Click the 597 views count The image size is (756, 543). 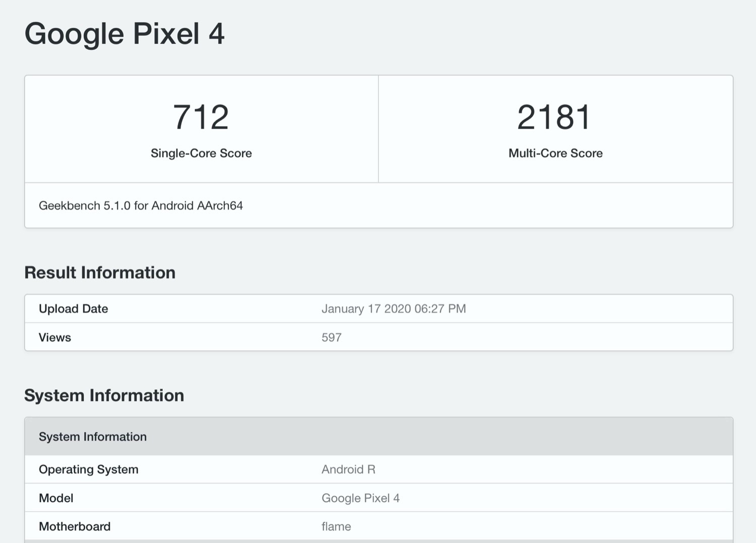click(332, 337)
